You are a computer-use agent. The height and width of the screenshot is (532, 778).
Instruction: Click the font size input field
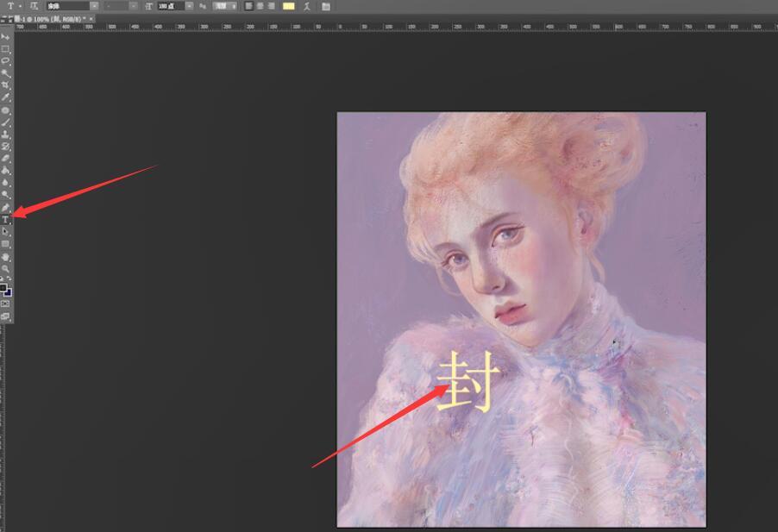click(171, 6)
